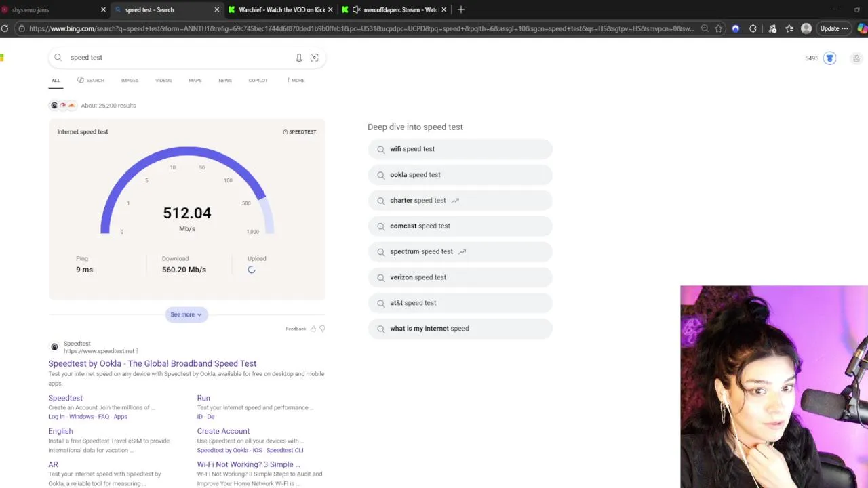Select the what is my internet speed suggestion
This screenshot has height=488, width=868.
pyautogui.click(x=460, y=329)
